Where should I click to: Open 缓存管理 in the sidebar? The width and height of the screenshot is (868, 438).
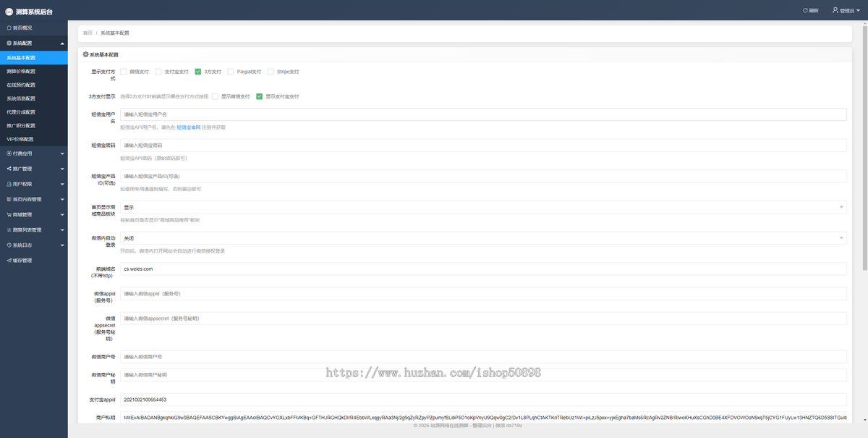tap(34, 260)
